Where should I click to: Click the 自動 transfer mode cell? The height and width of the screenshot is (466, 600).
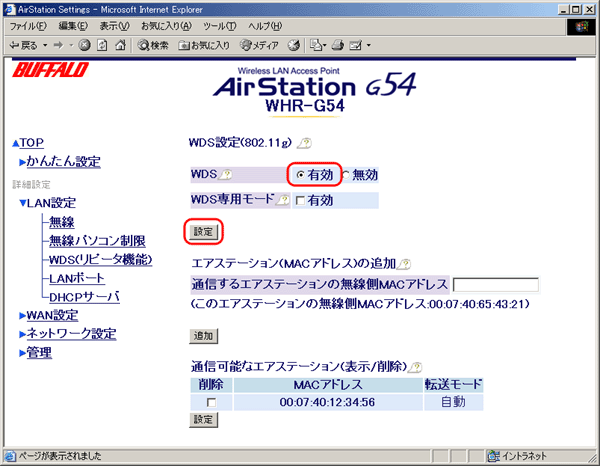point(453,402)
